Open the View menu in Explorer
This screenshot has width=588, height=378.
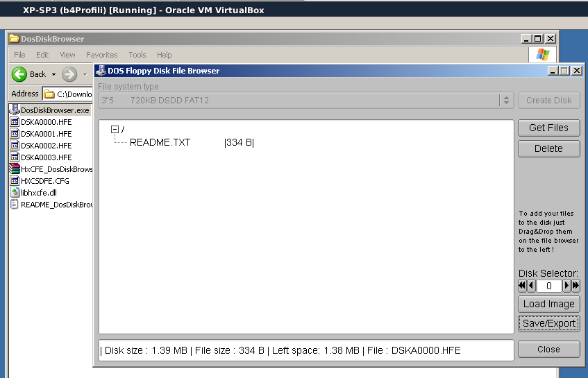(67, 55)
